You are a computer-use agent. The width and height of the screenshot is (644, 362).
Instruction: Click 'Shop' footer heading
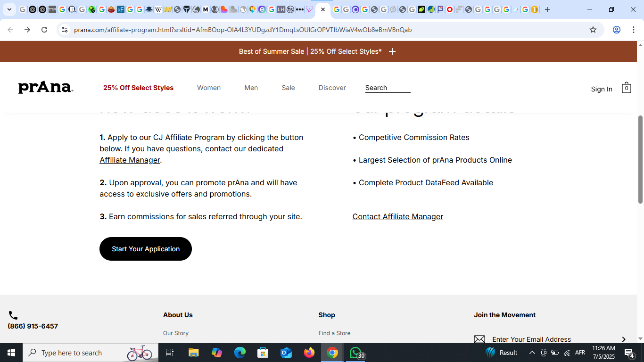click(x=327, y=315)
